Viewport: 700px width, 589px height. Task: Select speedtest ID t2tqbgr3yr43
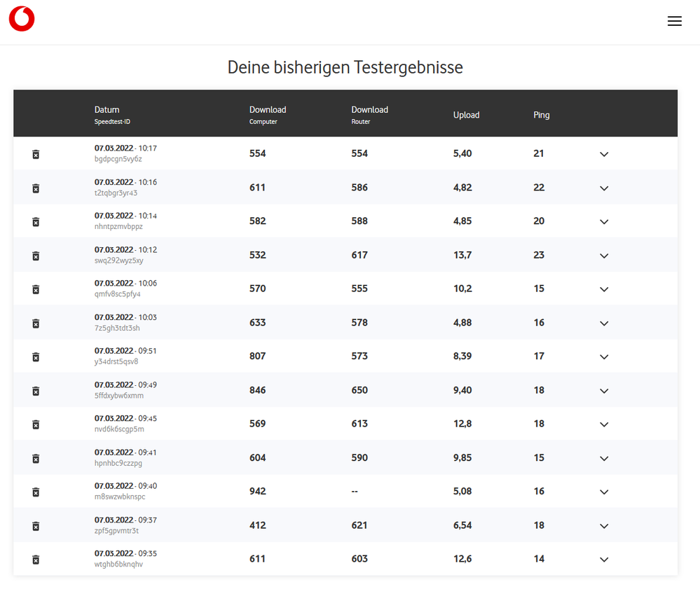(116, 193)
